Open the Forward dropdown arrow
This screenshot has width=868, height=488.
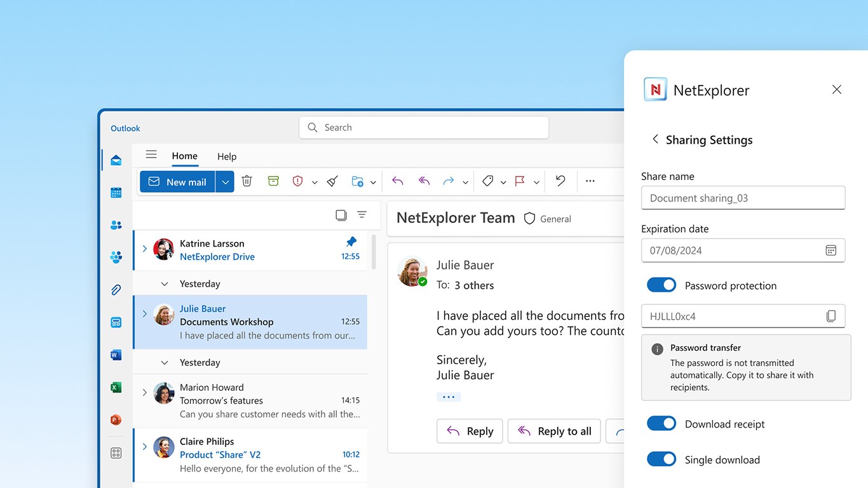(465, 182)
